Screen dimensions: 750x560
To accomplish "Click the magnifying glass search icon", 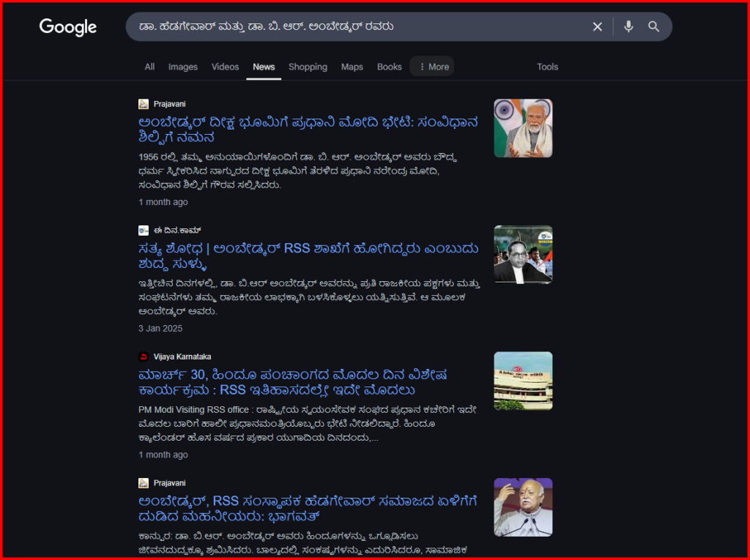I will [x=653, y=27].
